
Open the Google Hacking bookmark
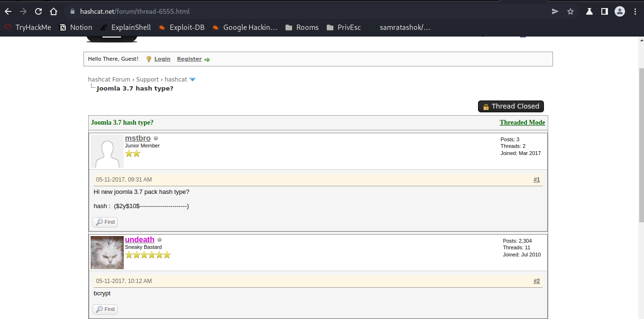(x=245, y=27)
